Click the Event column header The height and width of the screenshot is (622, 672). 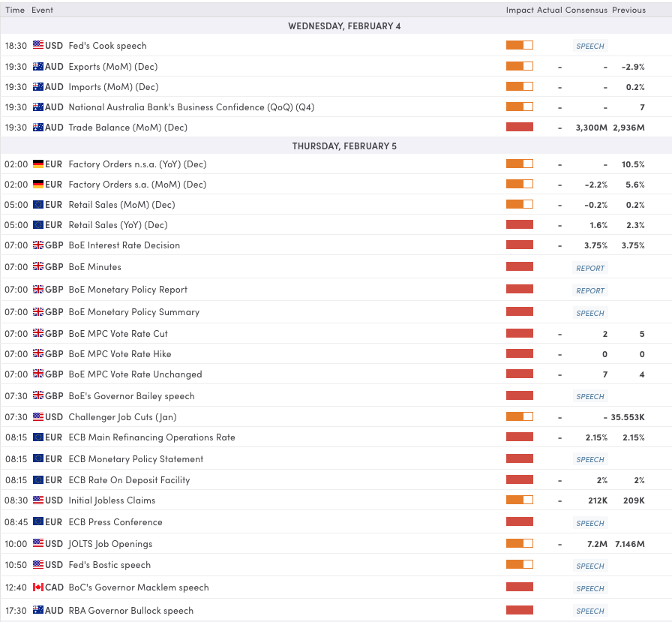pos(42,10)
